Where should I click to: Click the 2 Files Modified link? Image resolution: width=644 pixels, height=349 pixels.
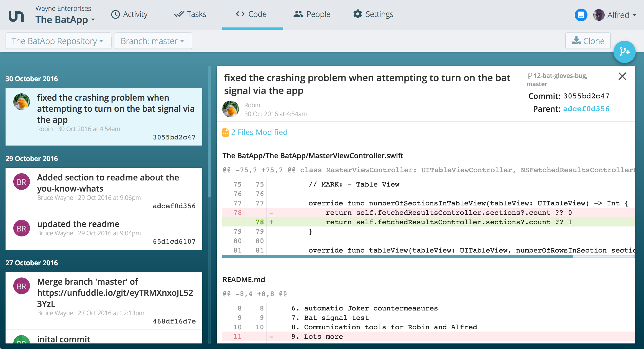(x=259, y=132)
